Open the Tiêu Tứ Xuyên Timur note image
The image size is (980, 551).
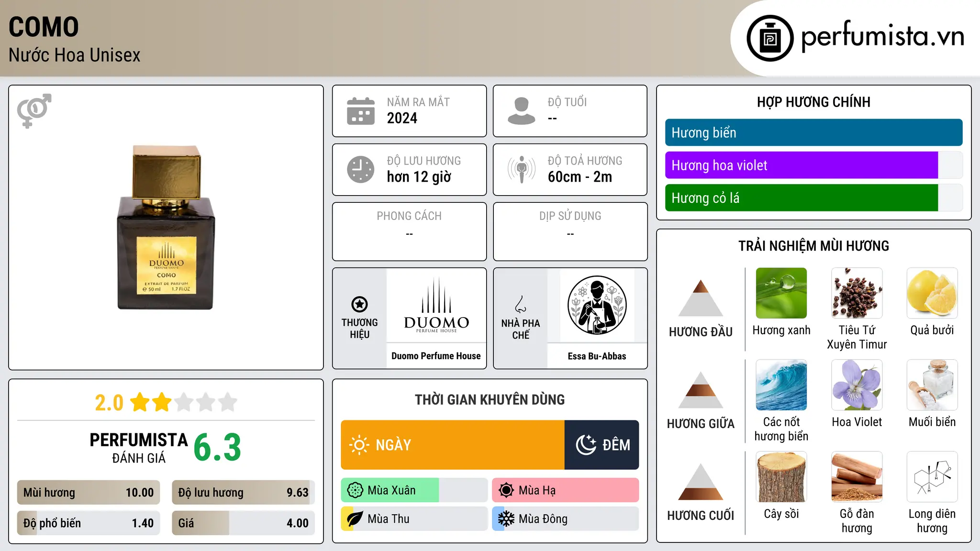point(857,293)
